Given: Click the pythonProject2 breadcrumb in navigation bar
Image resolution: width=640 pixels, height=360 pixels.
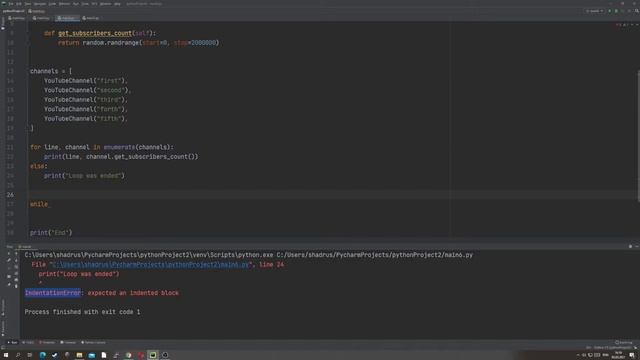Looking at the screenshot, I should click(13, 11).
